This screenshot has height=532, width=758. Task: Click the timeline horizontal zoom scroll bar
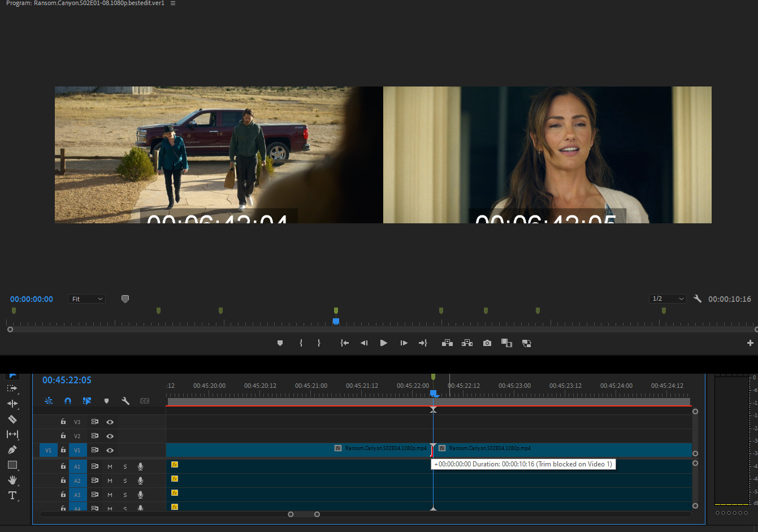click(304, 514)
